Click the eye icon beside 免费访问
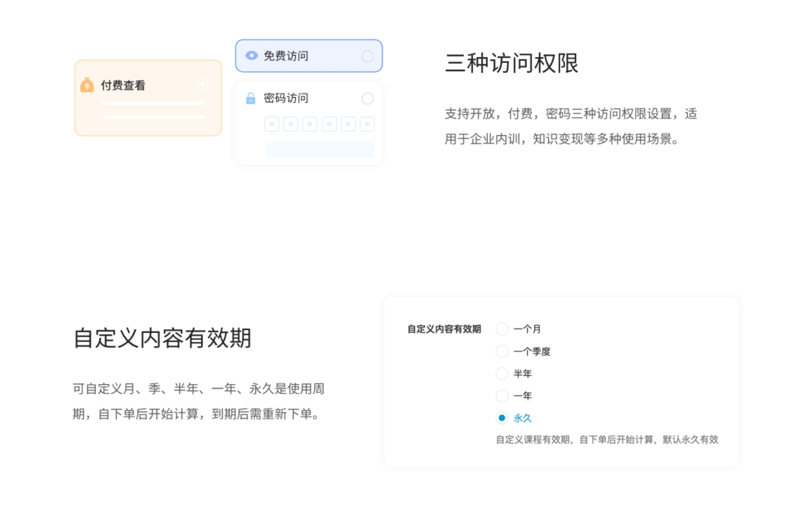The image size is (800, 532). (251, 56)
